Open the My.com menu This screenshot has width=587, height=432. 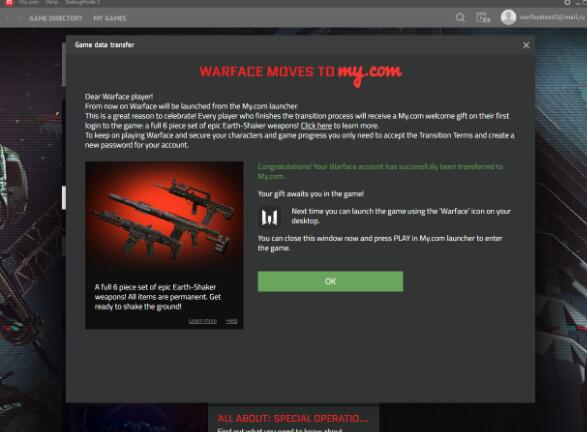(29, 2)
